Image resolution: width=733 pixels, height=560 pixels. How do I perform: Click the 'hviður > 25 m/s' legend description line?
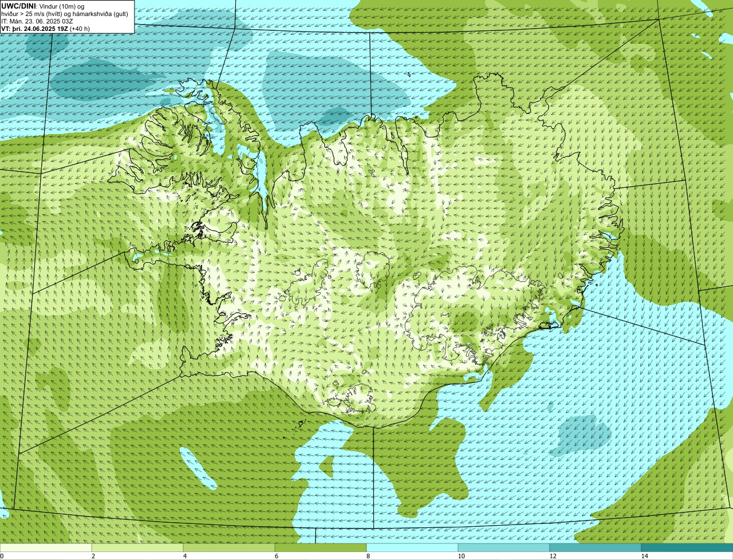tap(64, 13)
